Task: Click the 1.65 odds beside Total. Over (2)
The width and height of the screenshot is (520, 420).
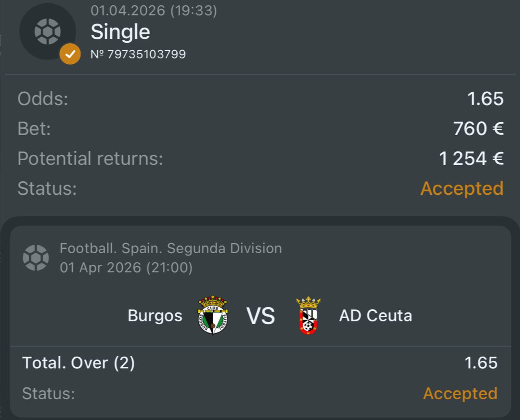Action: 481,363
